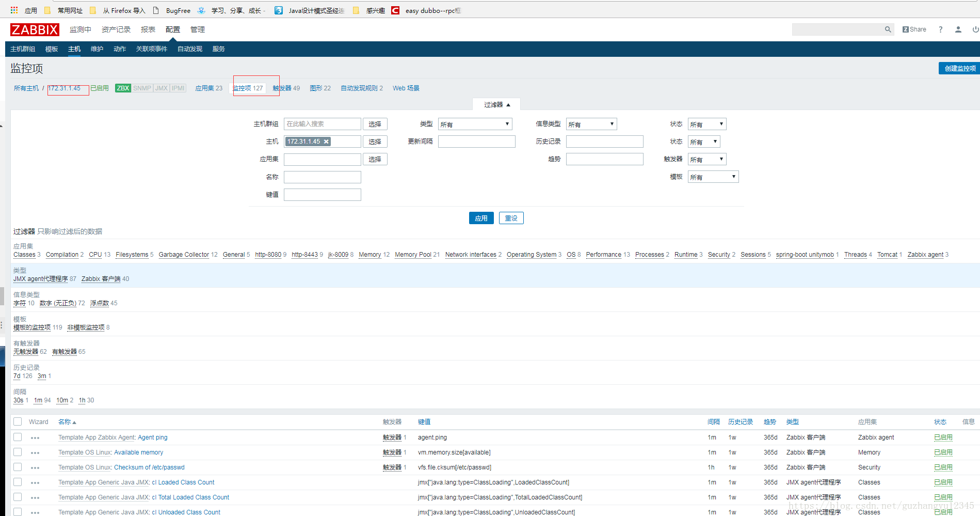Click 已启用 status of Agent ping

click(x=943, y=437)
